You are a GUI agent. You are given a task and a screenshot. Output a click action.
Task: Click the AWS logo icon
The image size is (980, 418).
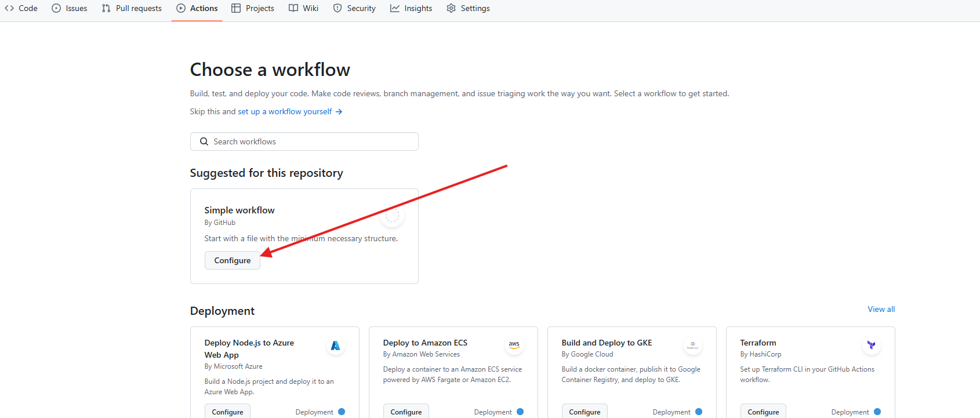point(514,346)
